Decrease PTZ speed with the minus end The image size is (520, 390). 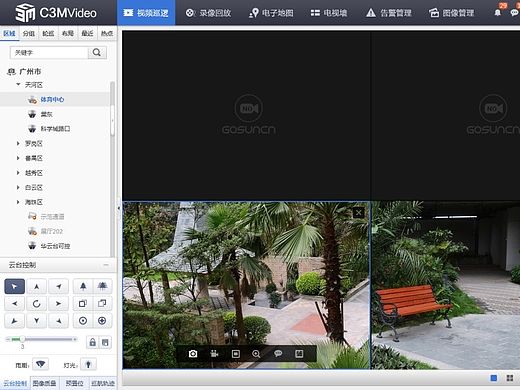point(7,339)
